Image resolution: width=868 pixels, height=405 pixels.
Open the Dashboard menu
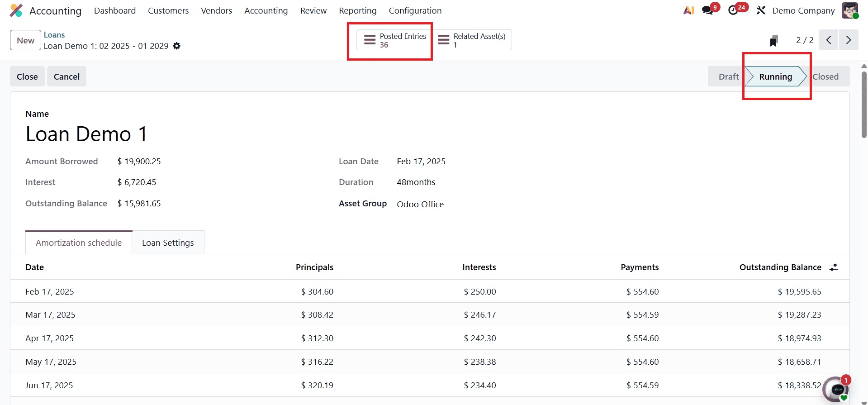point(115,10)
